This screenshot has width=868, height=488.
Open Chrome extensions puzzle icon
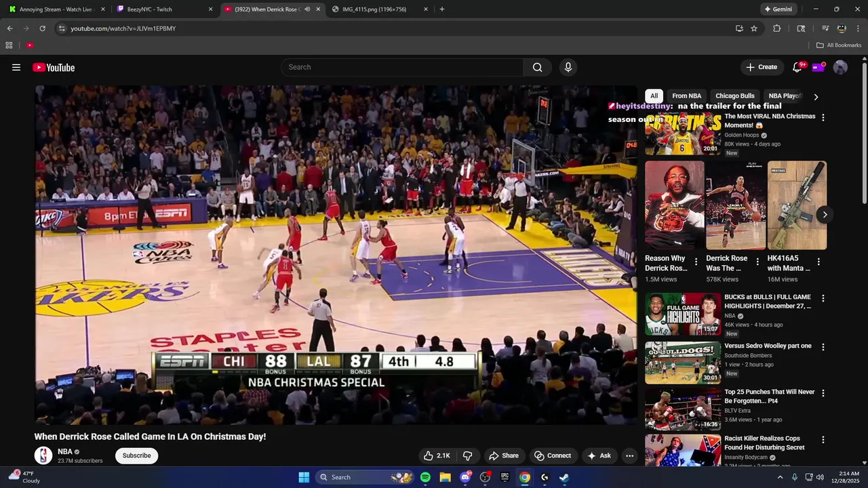777,28
